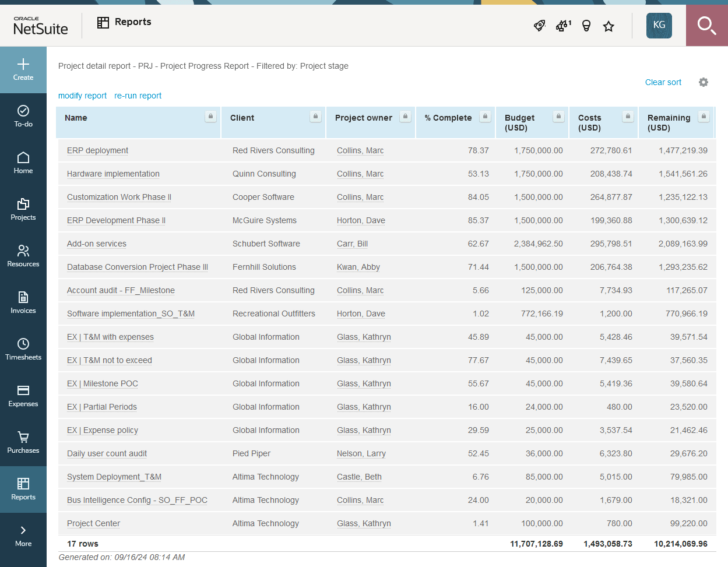Click the modify report link
This screenshot has height=567, width=728.
[82, 96]
